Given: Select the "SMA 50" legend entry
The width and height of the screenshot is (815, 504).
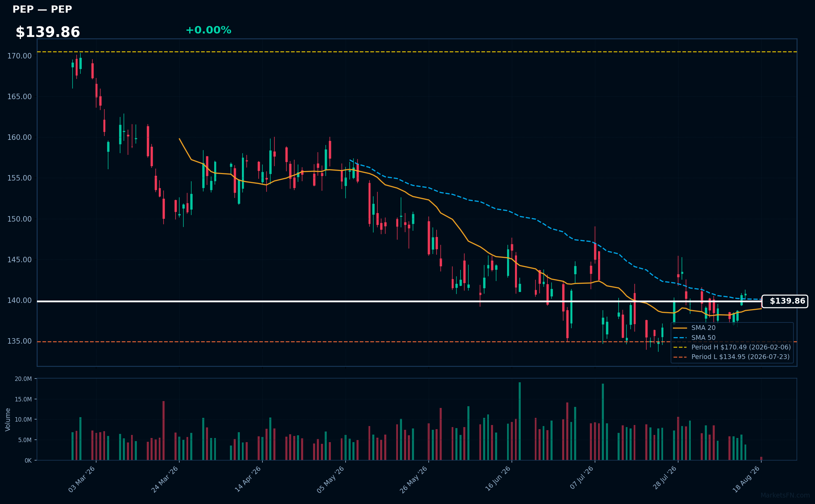Looking at the screenshot, I should [x=703, y=338].
